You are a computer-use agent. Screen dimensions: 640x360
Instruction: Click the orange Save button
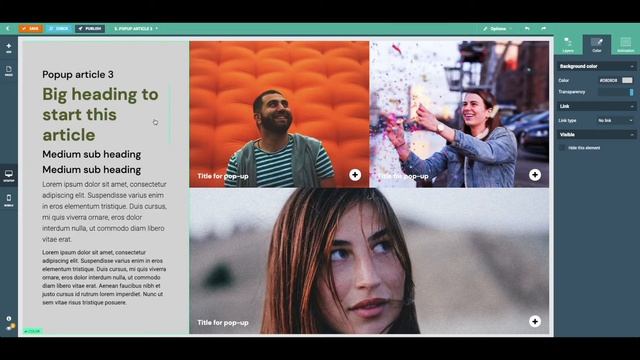click(x=31, y=29)
